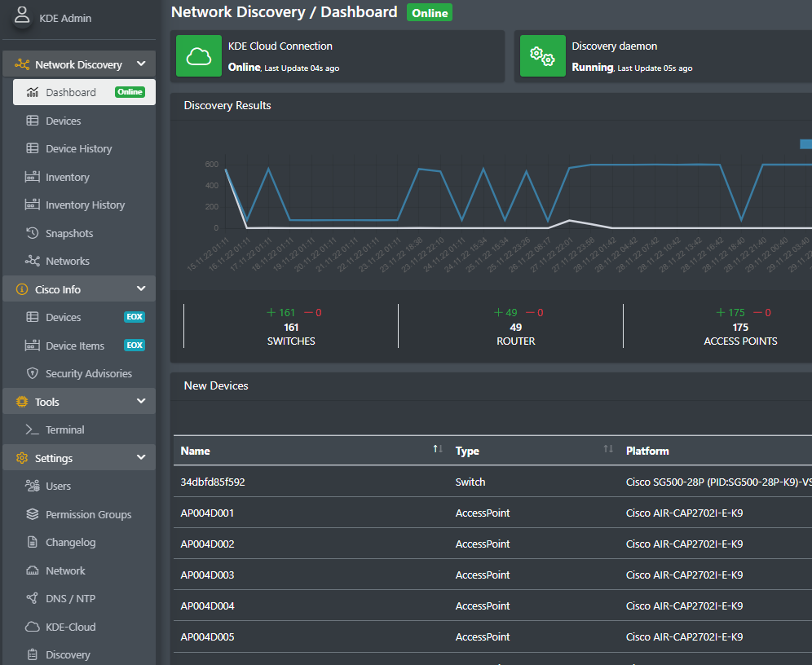This screenshot has width=812, height=665.
Task: Click the Network Discovery section icon
Action: 22,64
